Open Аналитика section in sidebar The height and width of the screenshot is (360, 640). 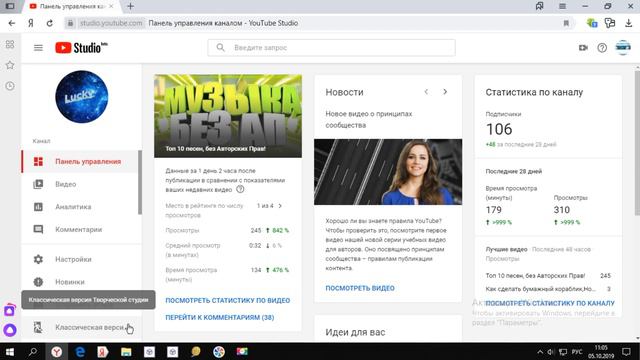[x=80, y=207]
